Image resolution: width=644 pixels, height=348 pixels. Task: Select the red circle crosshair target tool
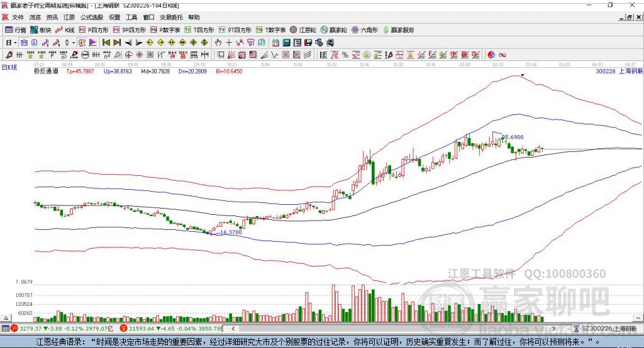tap(128, 55)
